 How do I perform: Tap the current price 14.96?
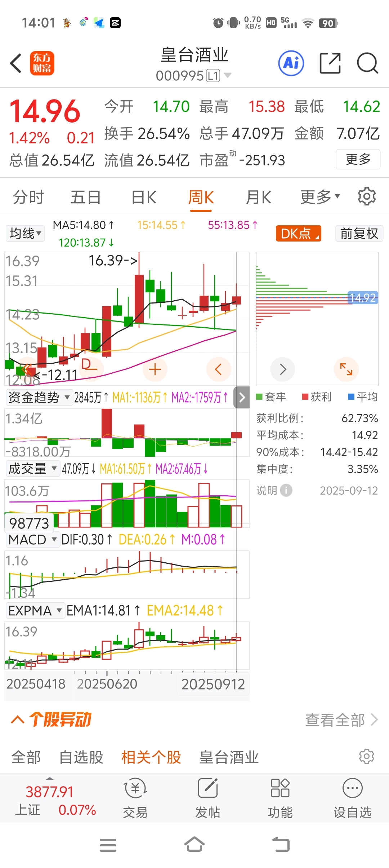(45, 111)
